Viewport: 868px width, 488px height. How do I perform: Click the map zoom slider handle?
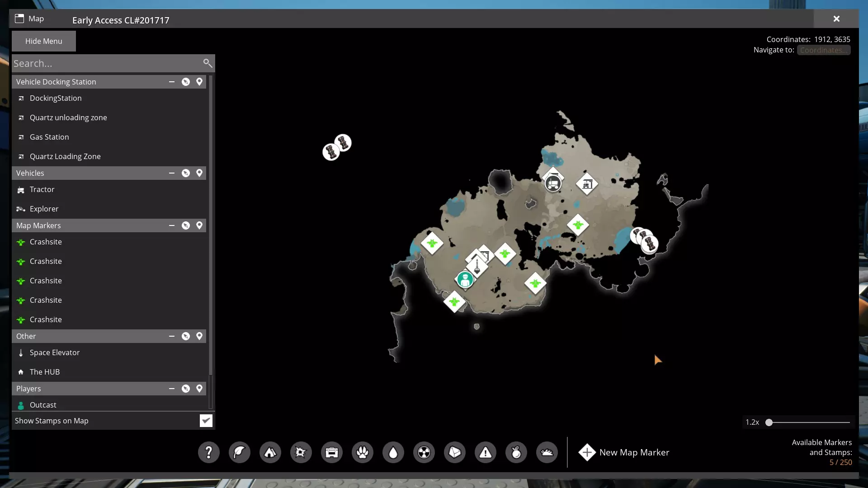(769, 422)
